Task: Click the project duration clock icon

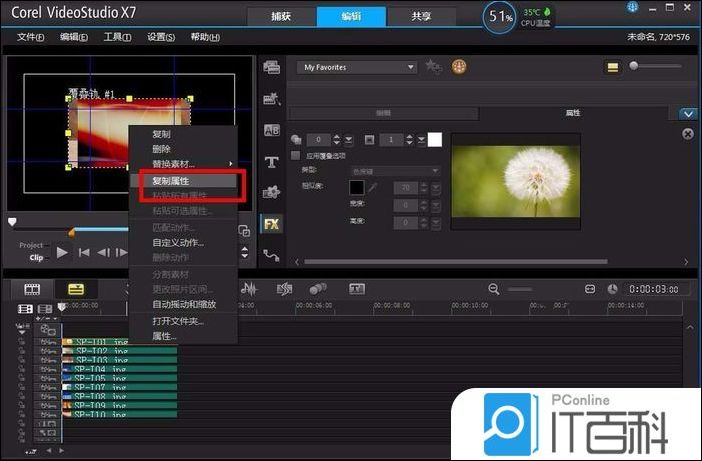Action: coord(612,289)
